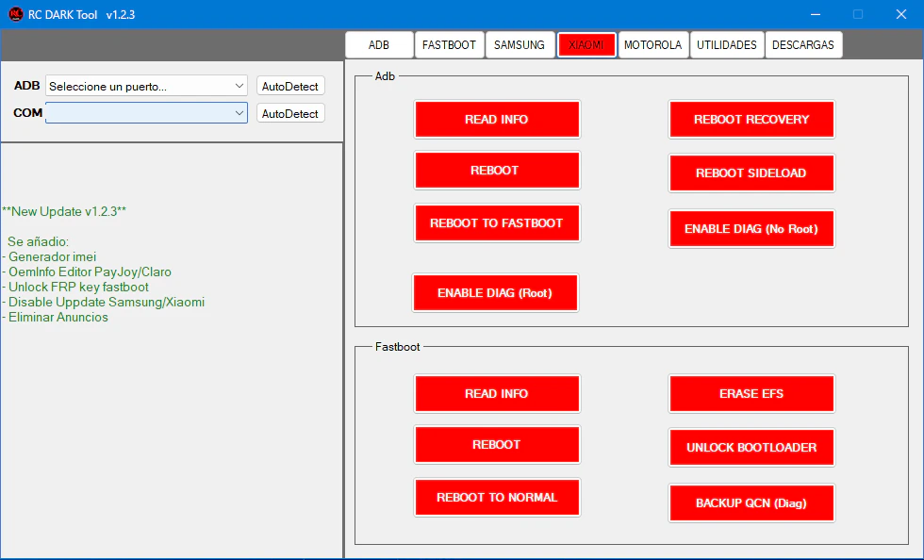Click UNLOCK BOOTLOADER button
The height and width of the screenshot is (560, 924).
(x=751, y=448)
